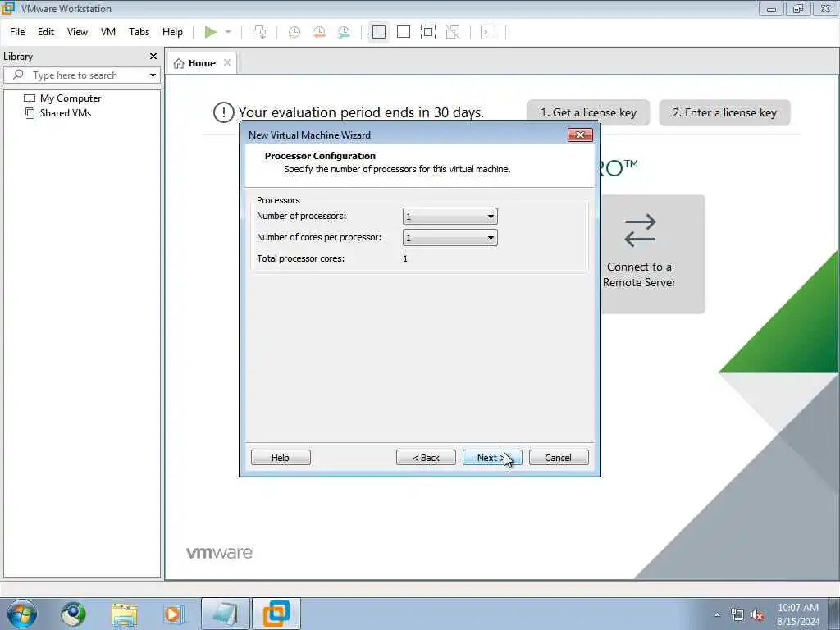Open the File menu

(17, 32)
